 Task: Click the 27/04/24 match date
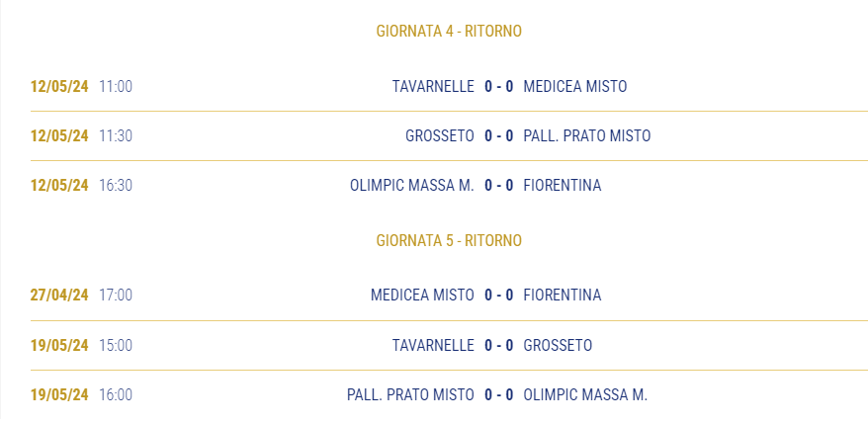point(59,296)
